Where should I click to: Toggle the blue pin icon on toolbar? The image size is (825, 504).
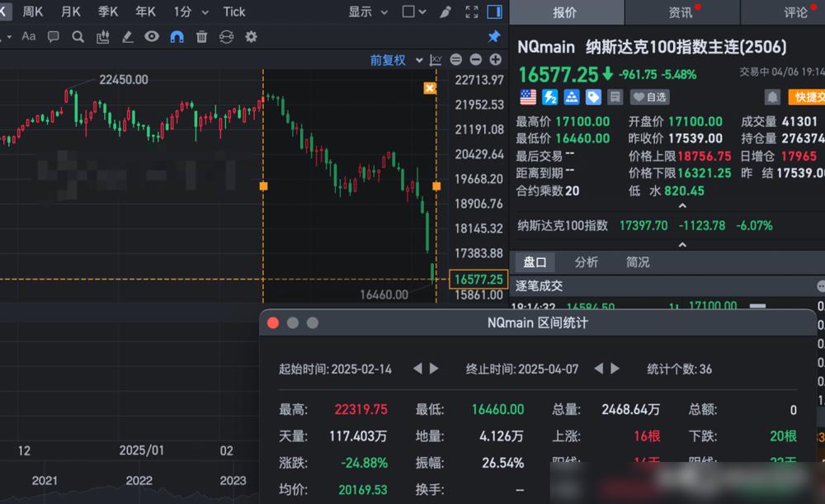(x=493, y=36)
